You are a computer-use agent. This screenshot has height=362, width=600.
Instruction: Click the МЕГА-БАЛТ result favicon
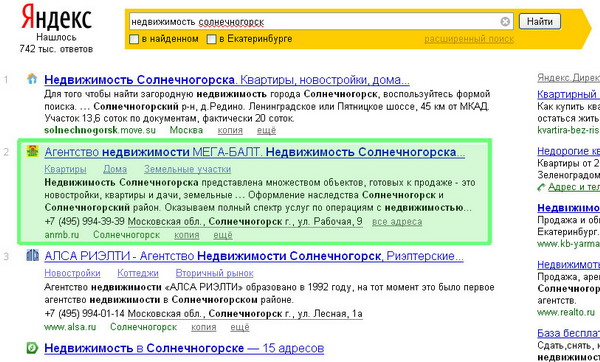(32, 151)
